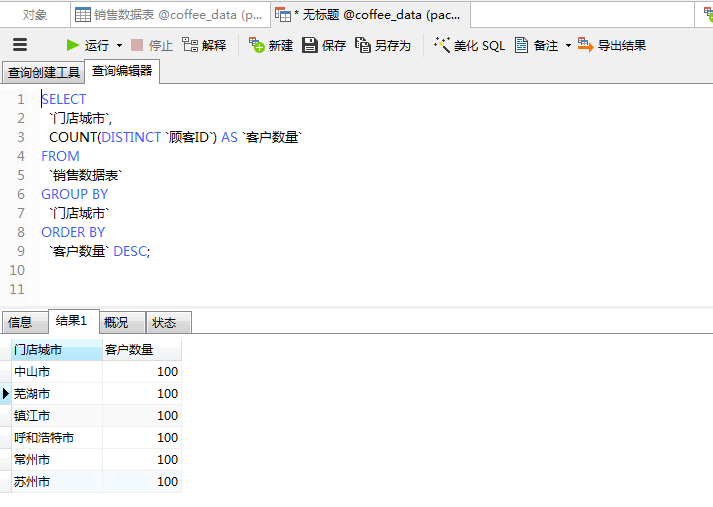Click the 100 value in 苏州市 row
The image size is (713, 507).
pyautogui.click(x=167, y=482)
